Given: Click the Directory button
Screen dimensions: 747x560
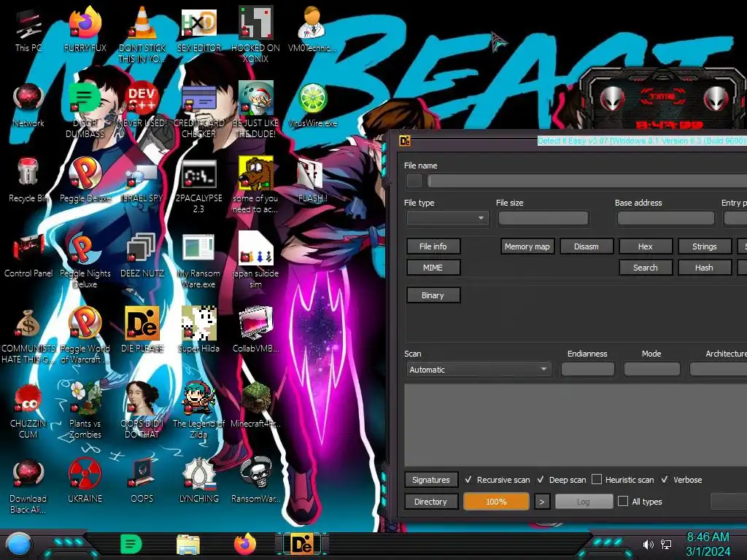Looking at the screenshot, I should click(x=431, y=502).
